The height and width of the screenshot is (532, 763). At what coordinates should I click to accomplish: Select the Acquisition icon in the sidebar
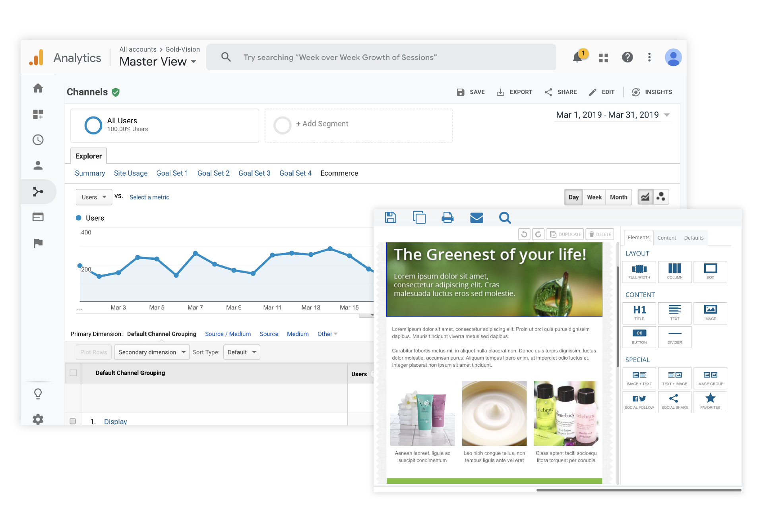pos(39,192)
